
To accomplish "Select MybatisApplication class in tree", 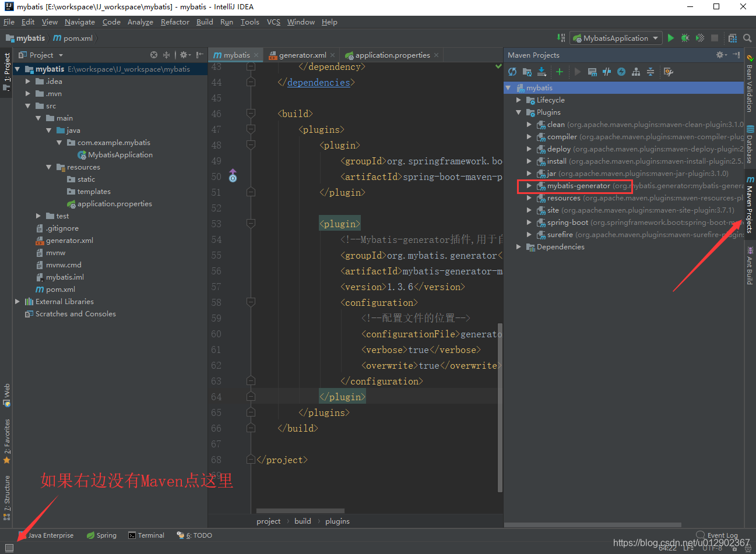I will [120, 155].
